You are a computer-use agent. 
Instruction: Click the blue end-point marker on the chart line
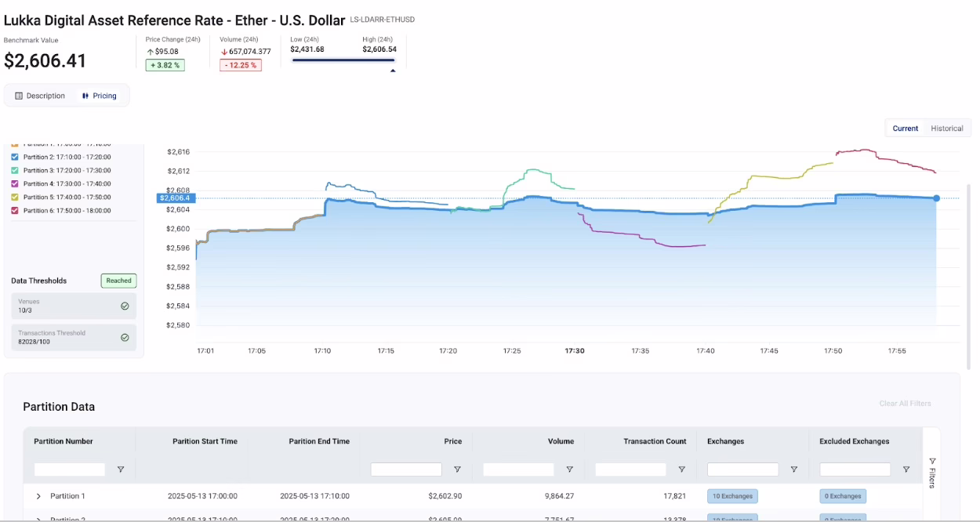[x=936, y=198]
